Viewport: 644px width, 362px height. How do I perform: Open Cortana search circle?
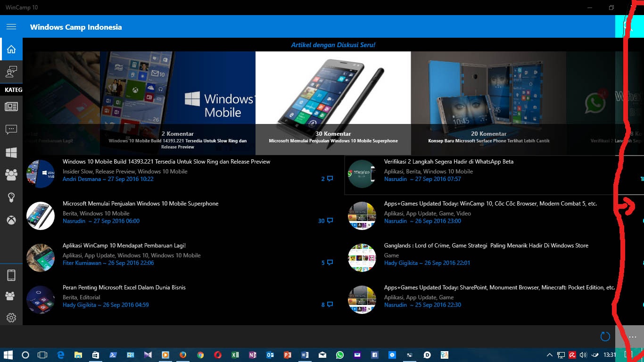pos(25,355)
